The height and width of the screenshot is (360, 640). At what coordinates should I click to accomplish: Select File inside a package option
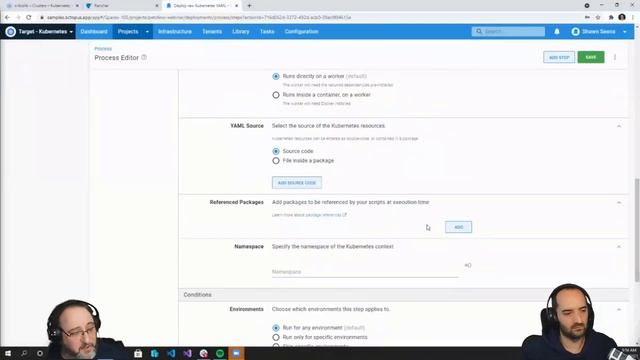tap(276, 160)
